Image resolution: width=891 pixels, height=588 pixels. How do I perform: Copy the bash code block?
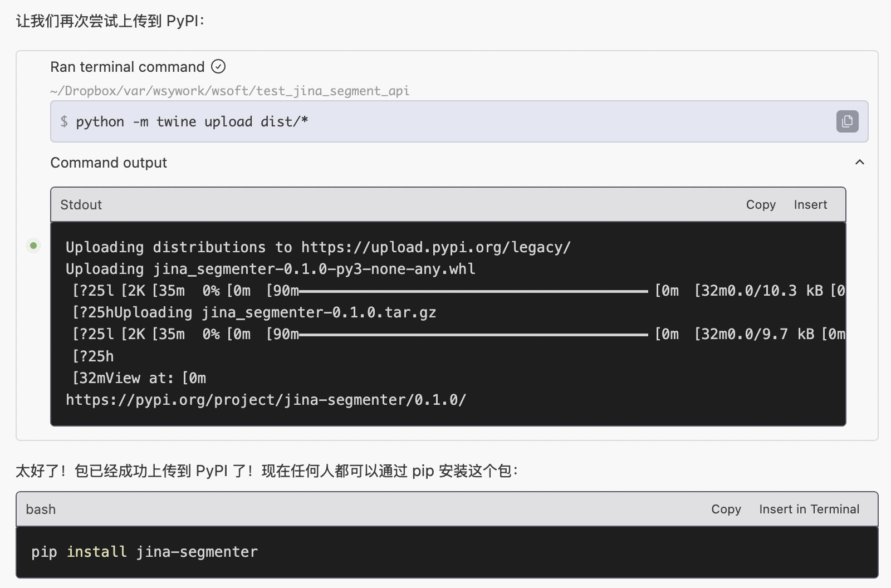point(726,509)
